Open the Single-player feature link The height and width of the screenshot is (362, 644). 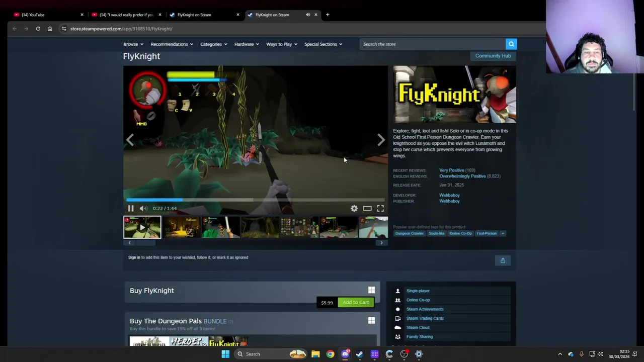[x=418, y=291]
